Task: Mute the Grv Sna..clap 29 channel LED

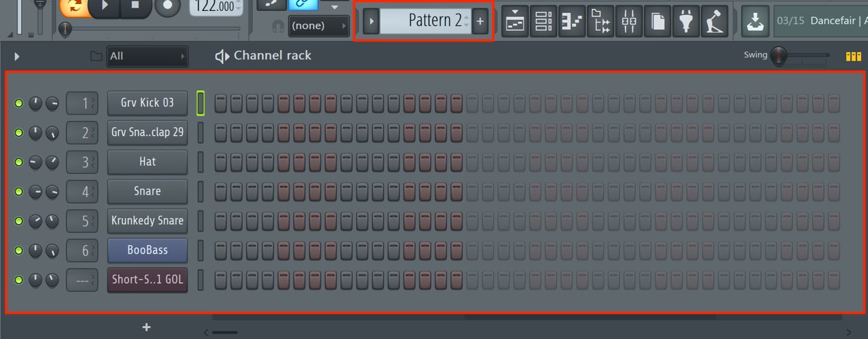Action: pyautogui.click(x=18, y=133)
